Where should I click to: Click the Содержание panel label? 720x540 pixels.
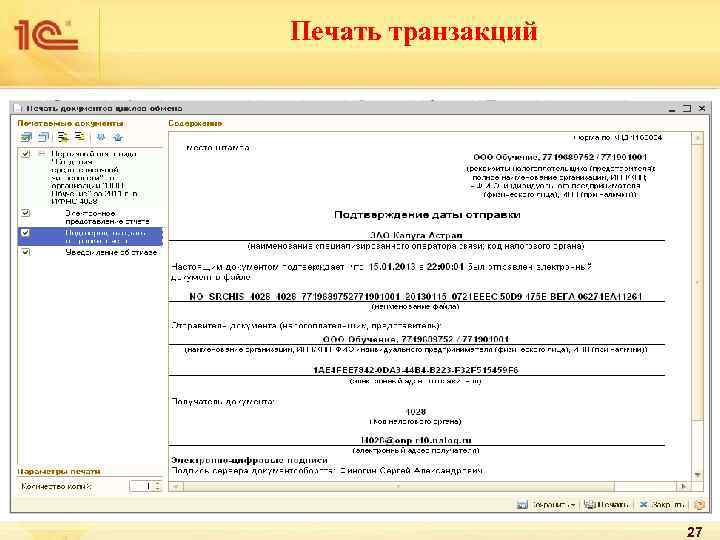click(x=196, y=123)
